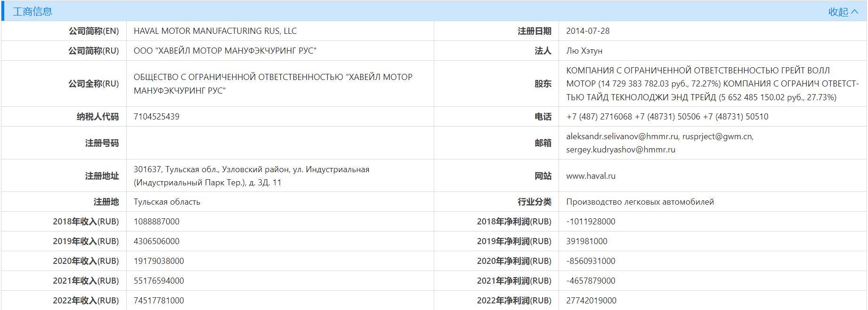Select the registration date 2014-07-28

tap(588, 31)
